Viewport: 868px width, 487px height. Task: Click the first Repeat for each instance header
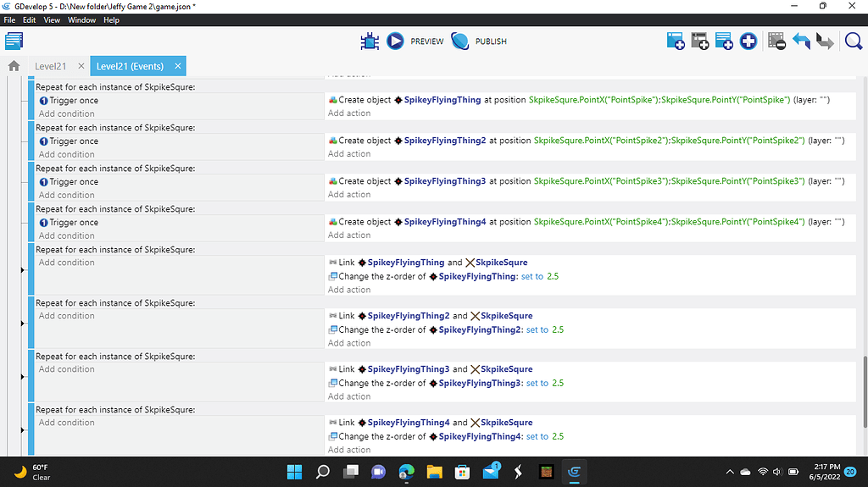(115, 87)
